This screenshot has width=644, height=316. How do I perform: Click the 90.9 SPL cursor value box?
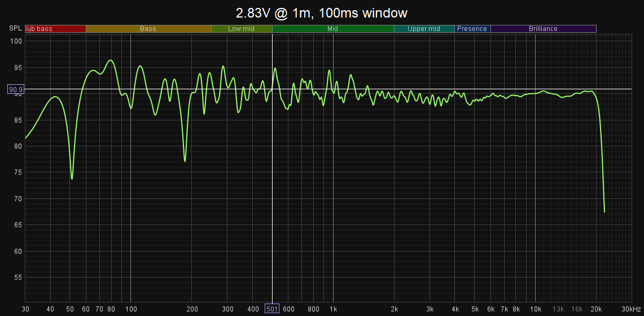tap(16, 89)
